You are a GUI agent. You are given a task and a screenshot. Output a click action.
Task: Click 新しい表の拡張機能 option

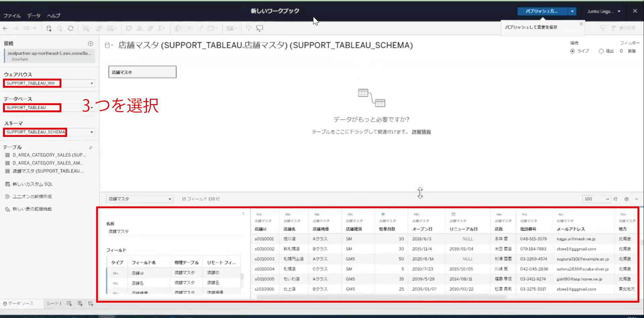[x=32, y=209]
